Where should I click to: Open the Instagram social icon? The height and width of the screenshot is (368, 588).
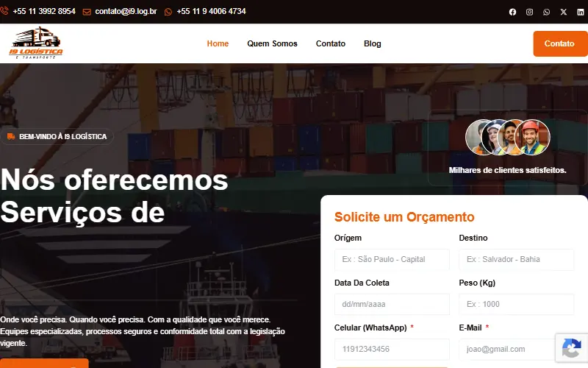529,12
